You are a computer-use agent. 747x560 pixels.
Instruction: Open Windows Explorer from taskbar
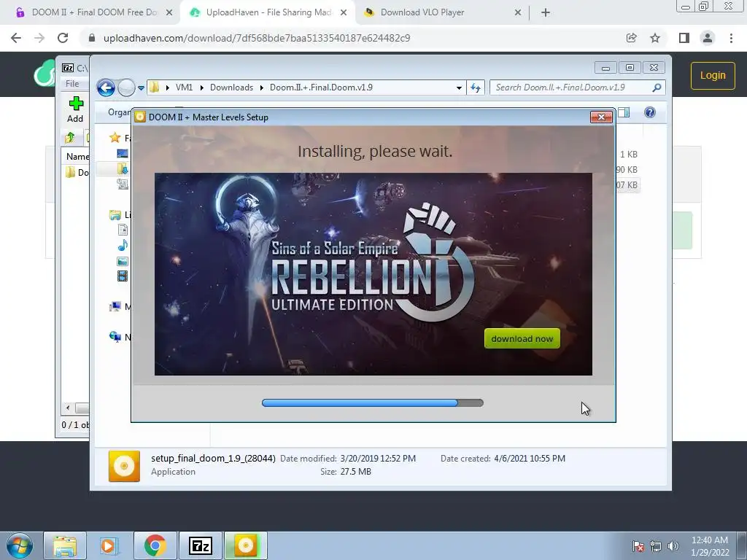(x=65, y=545)
